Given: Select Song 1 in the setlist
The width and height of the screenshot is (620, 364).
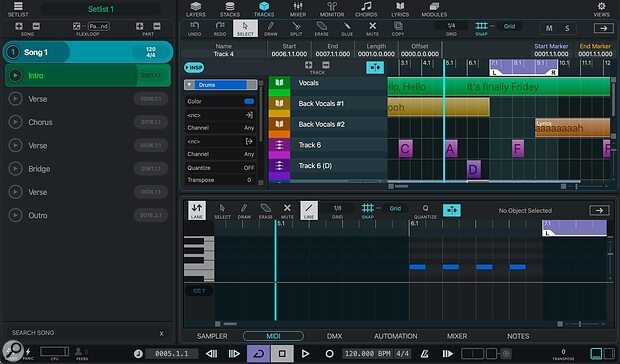Looking at the screenshot, I should click(x=88, y=52).
